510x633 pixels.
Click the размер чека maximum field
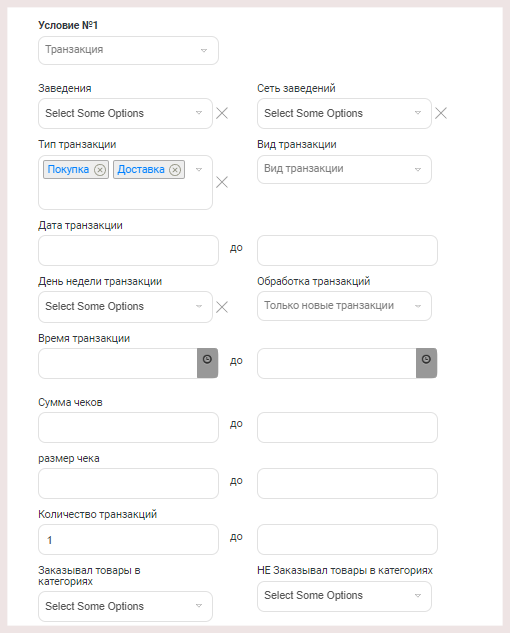(347, 484)
